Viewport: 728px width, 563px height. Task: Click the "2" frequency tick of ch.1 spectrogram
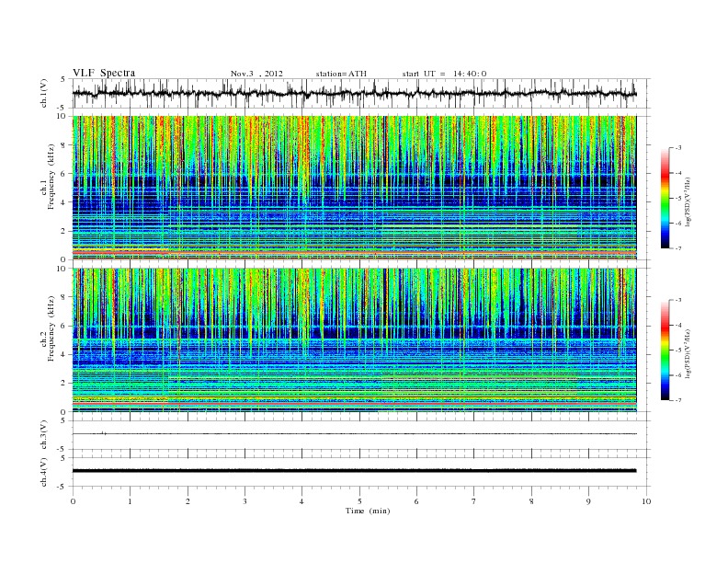64,231
